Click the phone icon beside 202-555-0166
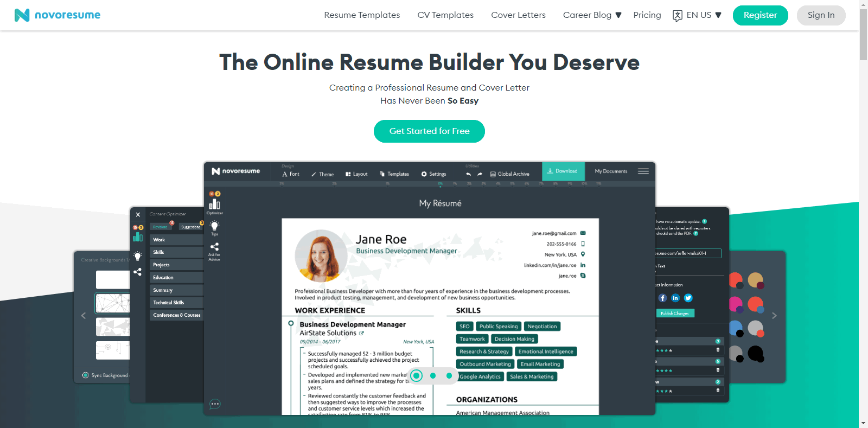The image size is (868, 428). [583, 244]
